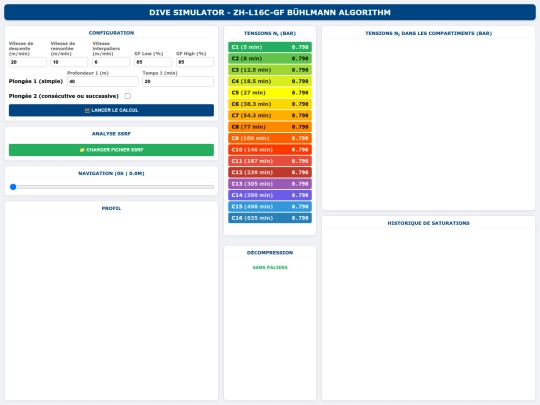The image size is (540, 405).
Task: Click the PROFIL panel heading
Action: pyautogui.click(x=111, y=208)
